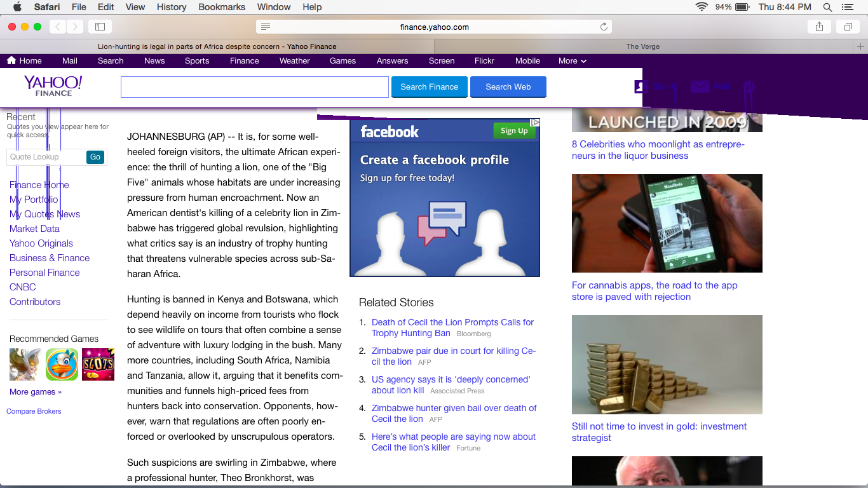Open the Slots game icon
Screen dimensions: 868x488
[x=98, y=365]
